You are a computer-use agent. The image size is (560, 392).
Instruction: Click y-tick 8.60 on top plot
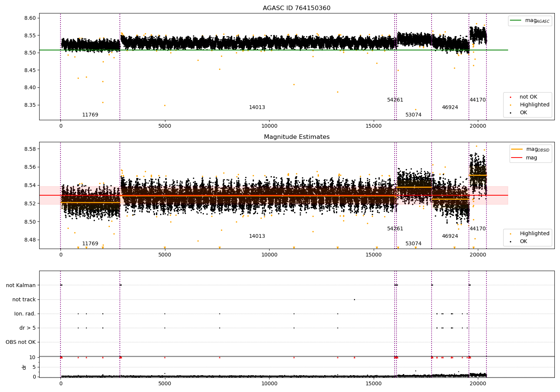[30, 18]
